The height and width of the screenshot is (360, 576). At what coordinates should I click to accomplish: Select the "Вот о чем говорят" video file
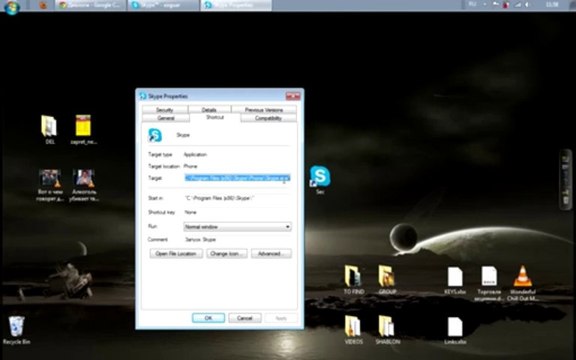tap(50, 185)
